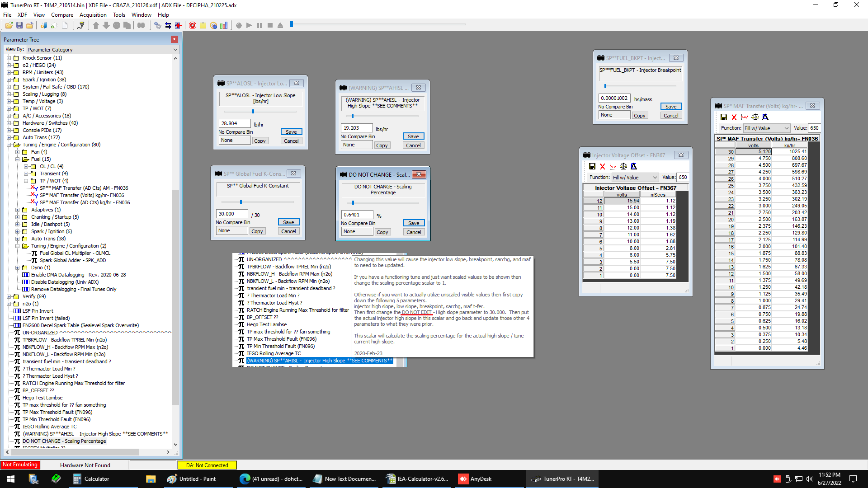Click the red emulation record toolbar icon
868x488 pixels.
193,25
